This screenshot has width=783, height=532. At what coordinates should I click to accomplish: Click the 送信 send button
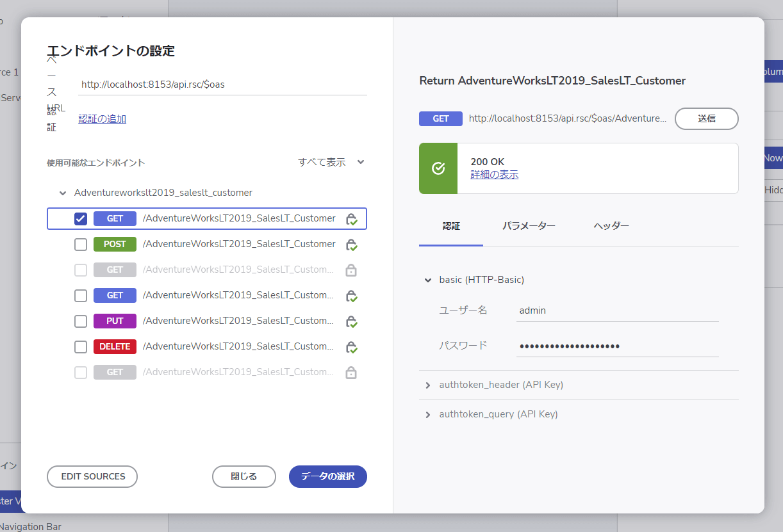(707, 118)
